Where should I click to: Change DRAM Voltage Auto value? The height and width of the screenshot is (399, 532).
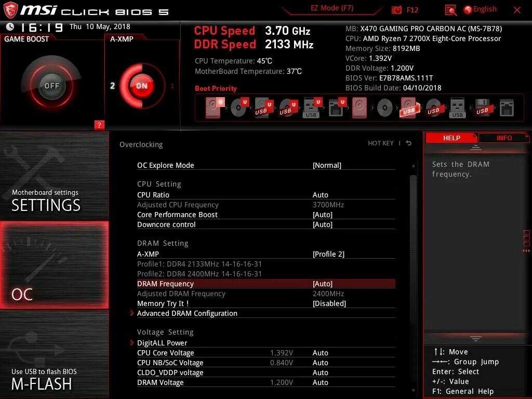pos(320,382)
